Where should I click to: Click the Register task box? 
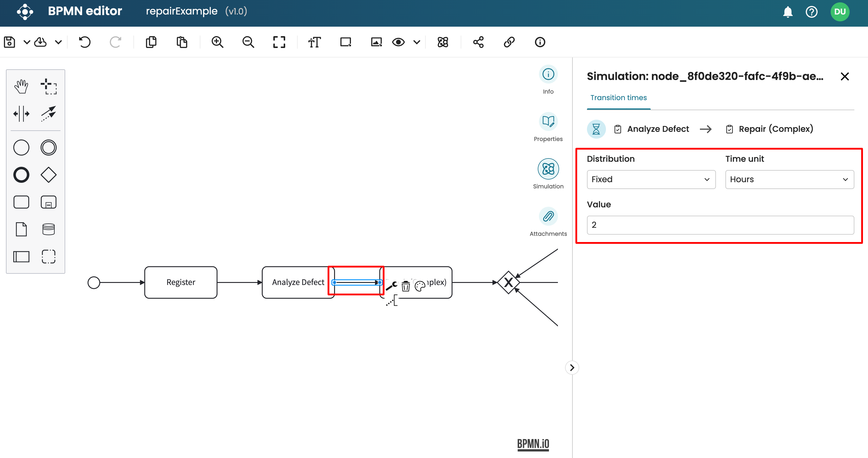[x=181, y=282]
